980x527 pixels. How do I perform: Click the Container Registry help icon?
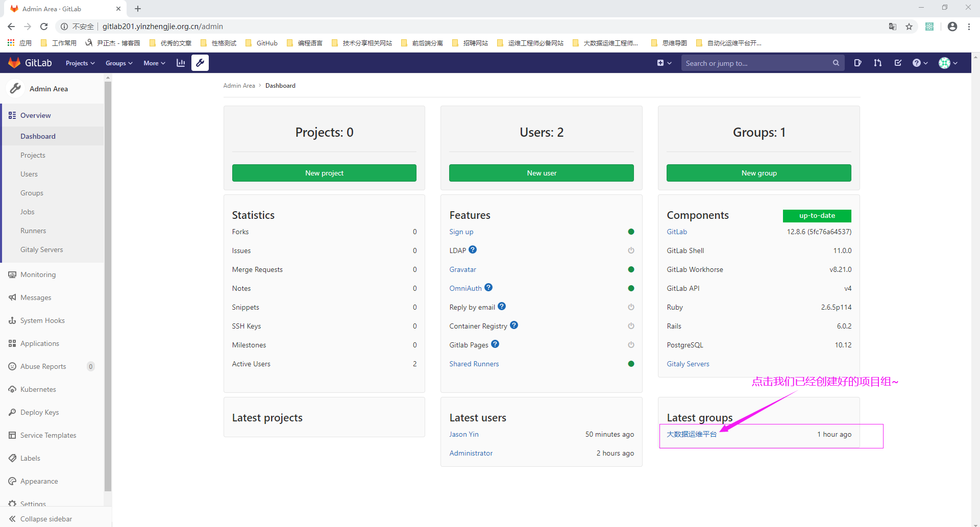514,325
